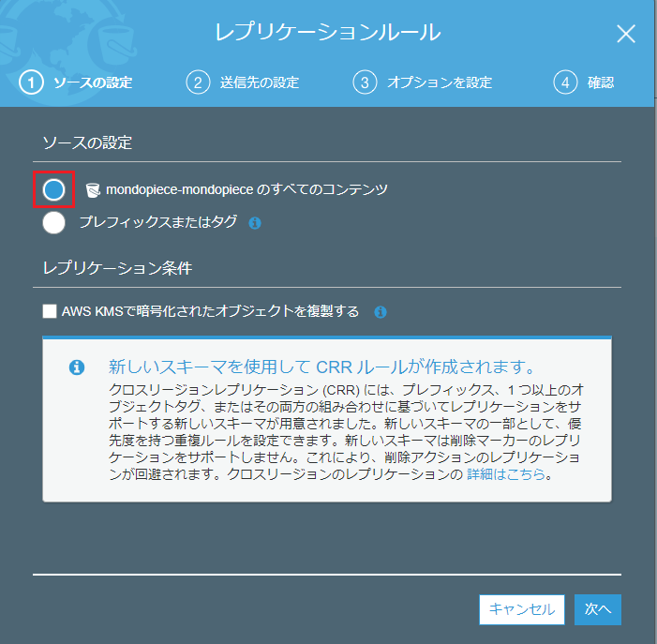Open the 詳細はこちら link
Screen dimensions: 657x644
[506, 474]
